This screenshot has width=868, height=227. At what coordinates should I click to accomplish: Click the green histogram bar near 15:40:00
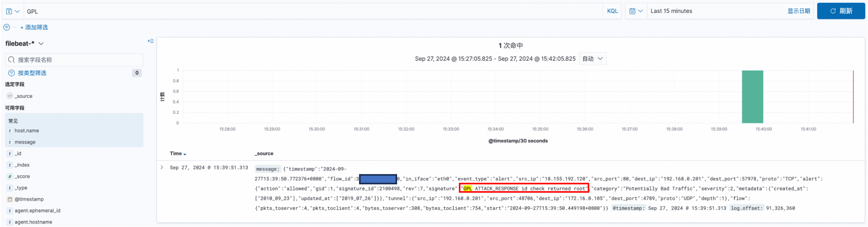pyautogui.click(x=752, y=97)
